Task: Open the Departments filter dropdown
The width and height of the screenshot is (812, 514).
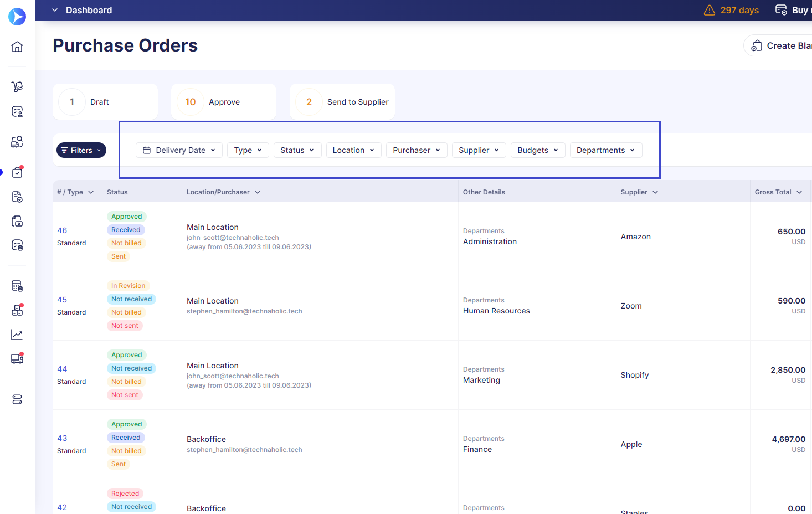Action: point(606,150)
